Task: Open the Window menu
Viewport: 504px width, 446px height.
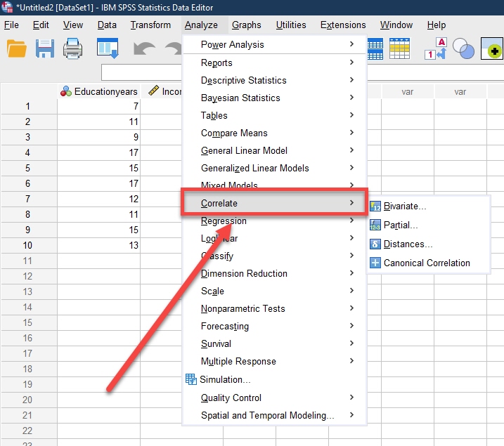Action: (396, 25)
